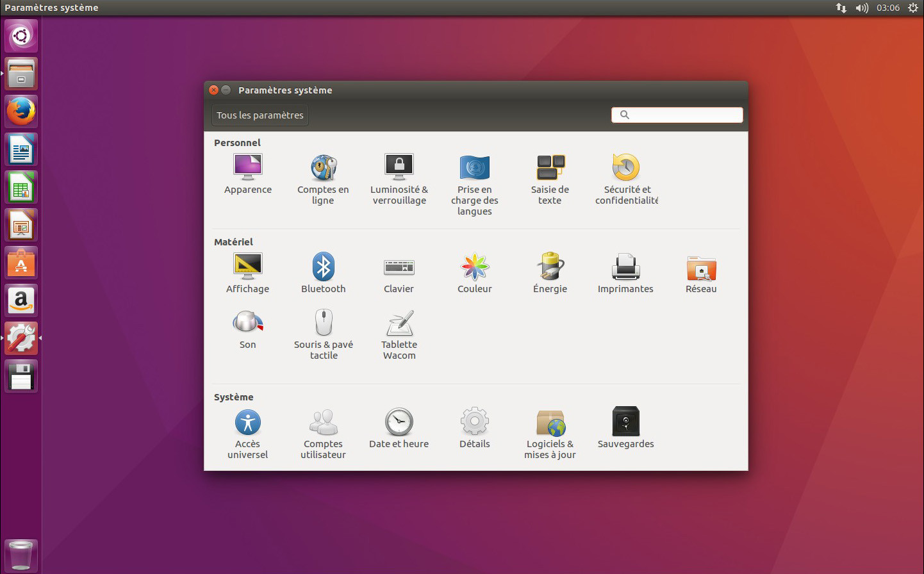Open the 03:06 clock menu

(x=888, y=8)
